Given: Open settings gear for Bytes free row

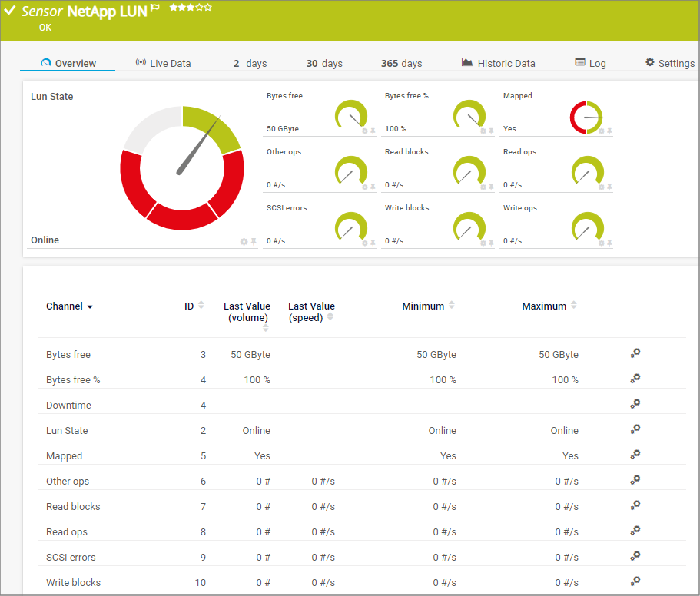Looking at the screenshot, I should (635, 353).
